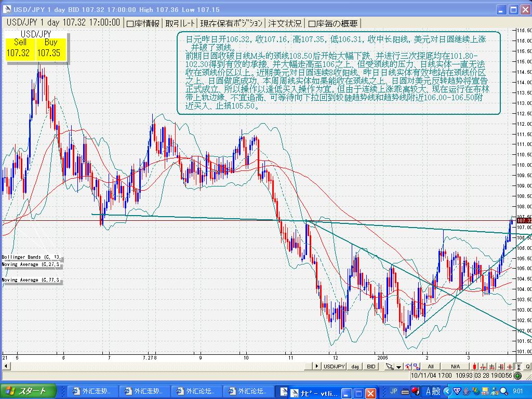Click the 109.93 value in status bar
This screenshot has height=399, width=532.
click(x=464, y=376)
